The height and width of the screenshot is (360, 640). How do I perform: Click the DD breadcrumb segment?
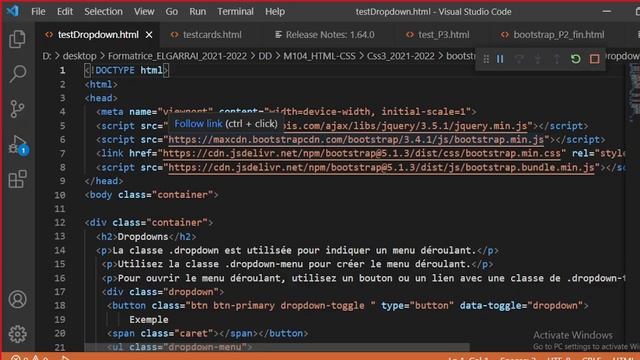(265, 56)
